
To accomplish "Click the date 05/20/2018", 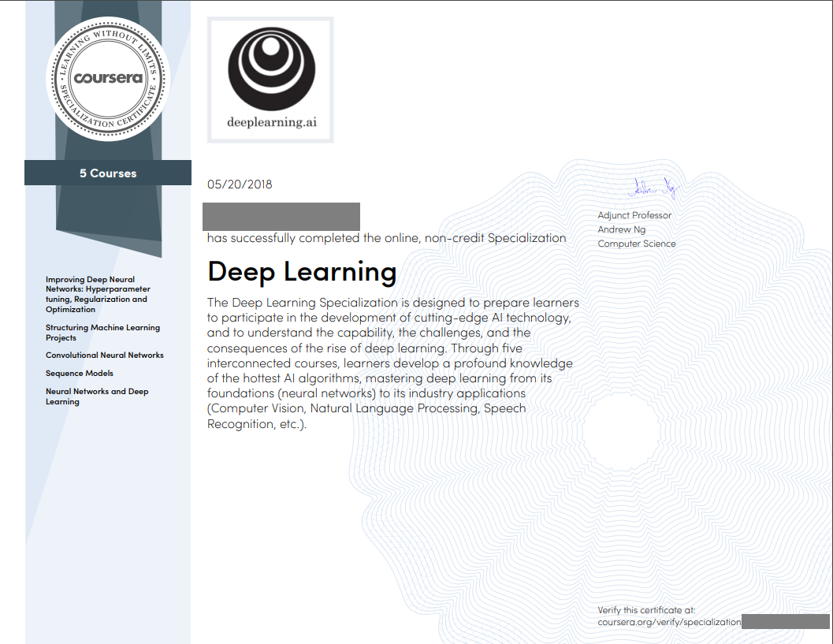I will [240, 184].
